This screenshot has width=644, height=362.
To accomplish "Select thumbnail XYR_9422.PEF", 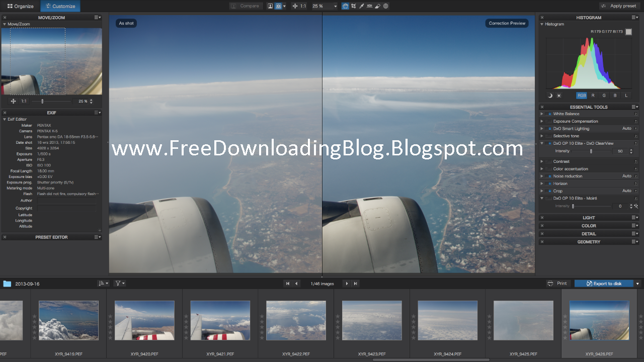I will pos(296,320).
